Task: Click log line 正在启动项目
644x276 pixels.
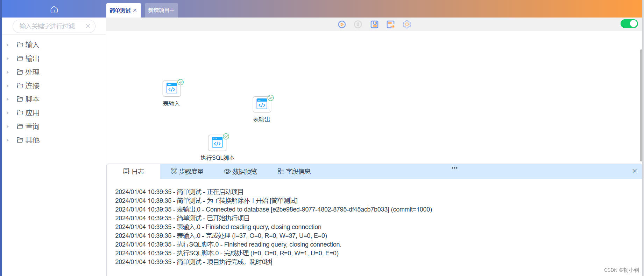Action: point(179,192)
